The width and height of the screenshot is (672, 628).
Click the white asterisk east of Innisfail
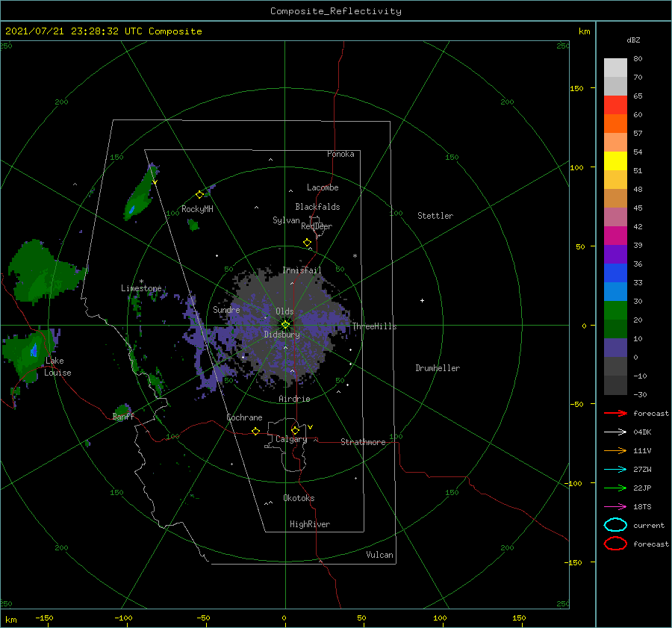355,256
